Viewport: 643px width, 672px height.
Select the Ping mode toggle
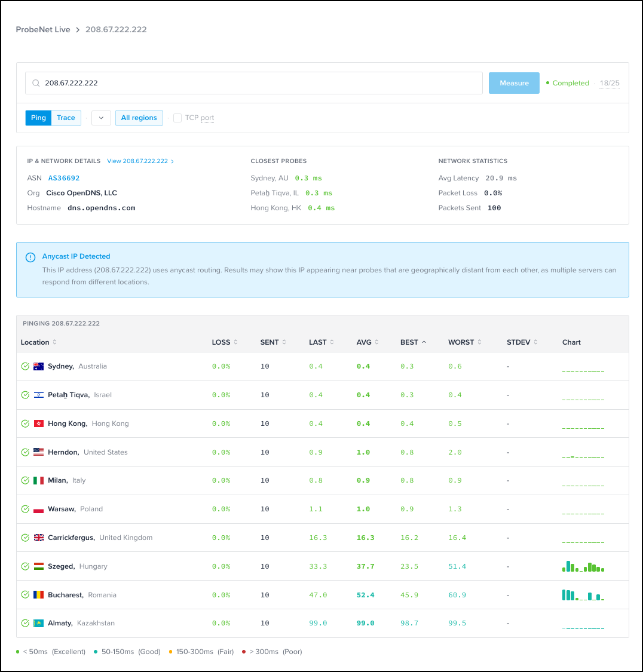[x=38, y=118]
